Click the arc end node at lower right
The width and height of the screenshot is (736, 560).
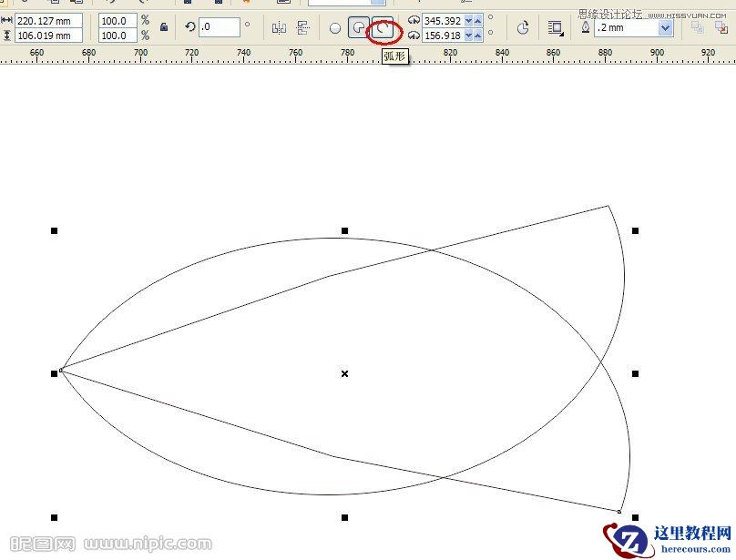[x=619, y=512]
